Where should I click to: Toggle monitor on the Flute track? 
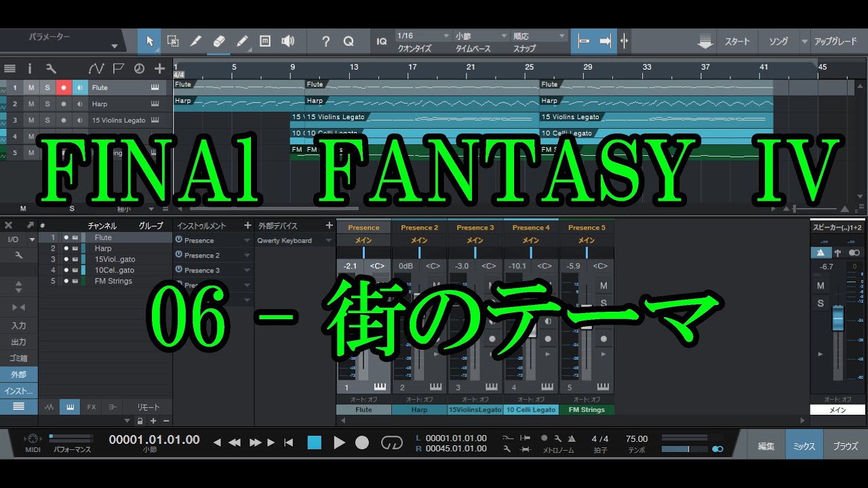click(x=80, y=87)
